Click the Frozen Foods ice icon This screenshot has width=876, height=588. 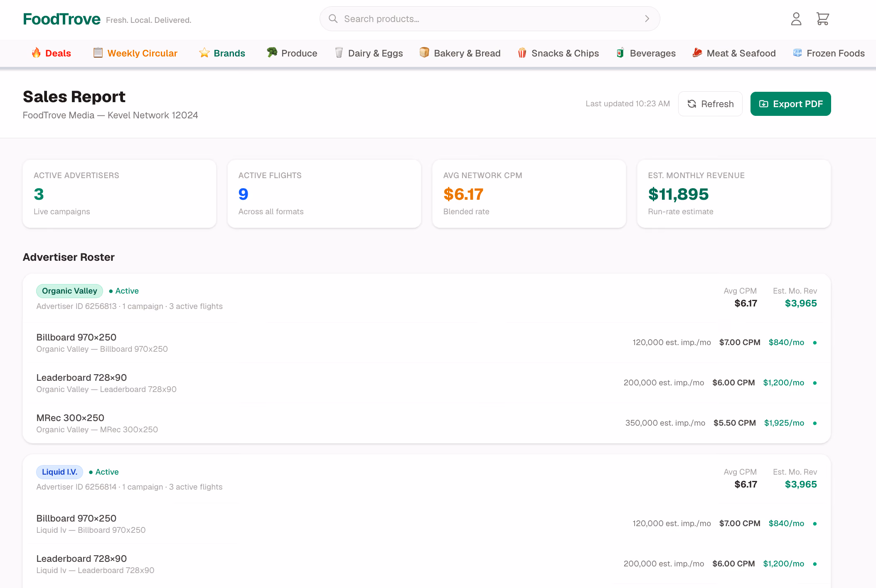click(797, 53)
